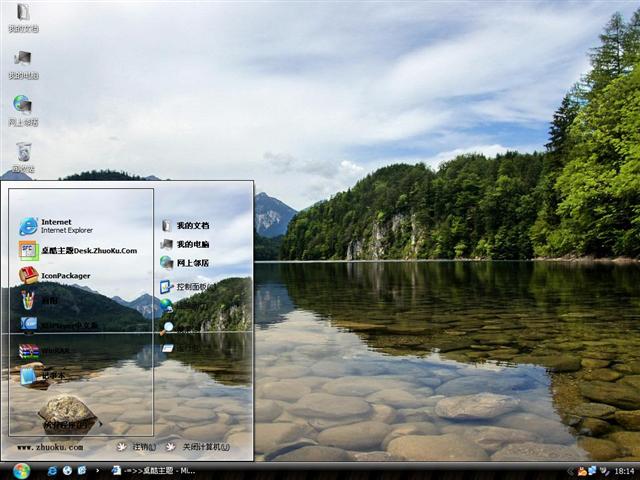Viewport: 640px width, 480px height.
Task: Launch Internet Explorer from quick launch bar
Action: (x=52, y=471)
